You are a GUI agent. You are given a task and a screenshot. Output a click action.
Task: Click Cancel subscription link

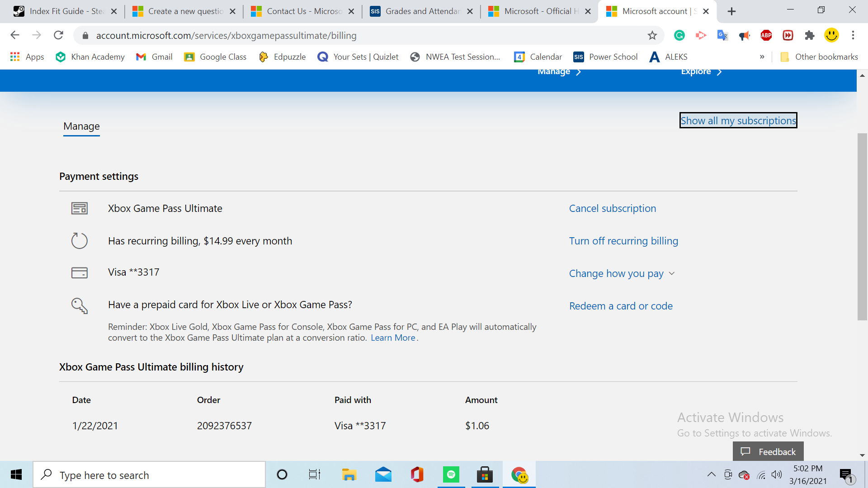(612, 208)
